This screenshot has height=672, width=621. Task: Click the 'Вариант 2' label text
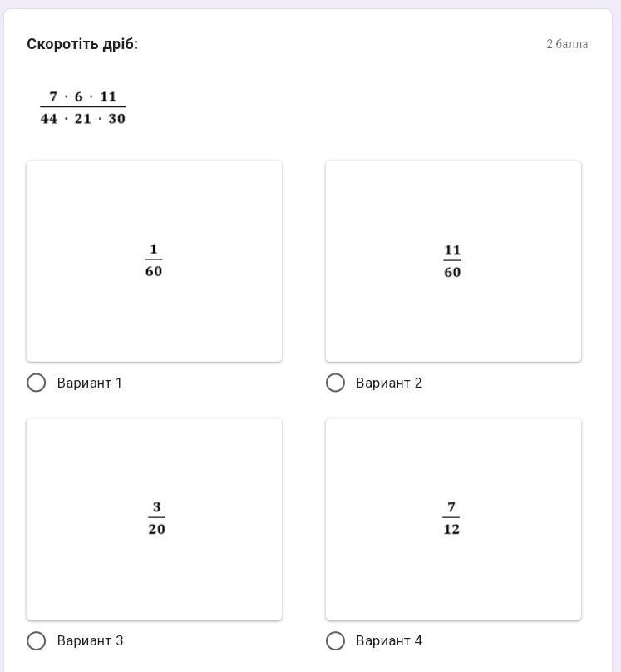click(389, 383)
